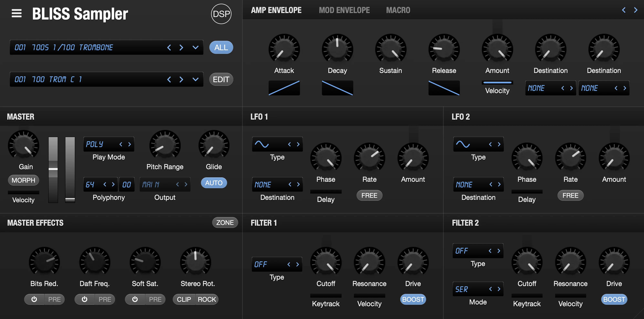644x319 pixels.
Task: Click the round DSP icon
Action: pyautogui.click(x=221, y=14)
